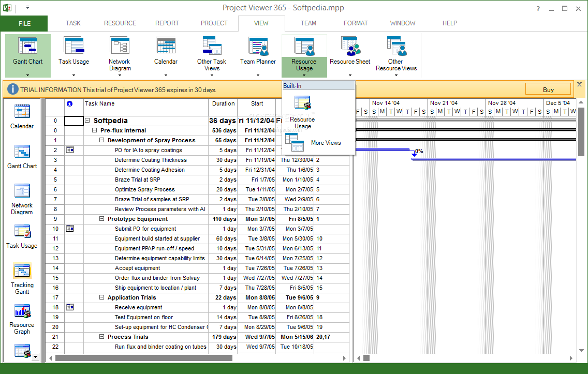Select the indicator cell in Softpedia row

point(74,121)
